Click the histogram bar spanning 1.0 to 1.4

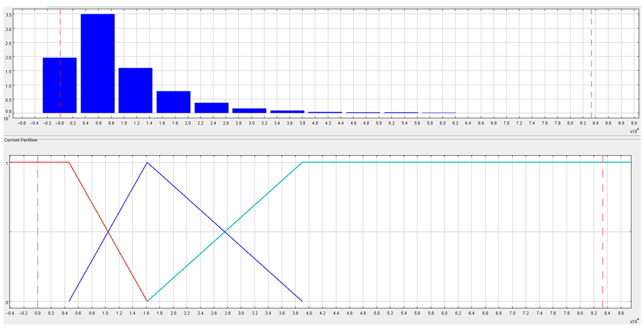coord(135,90)
